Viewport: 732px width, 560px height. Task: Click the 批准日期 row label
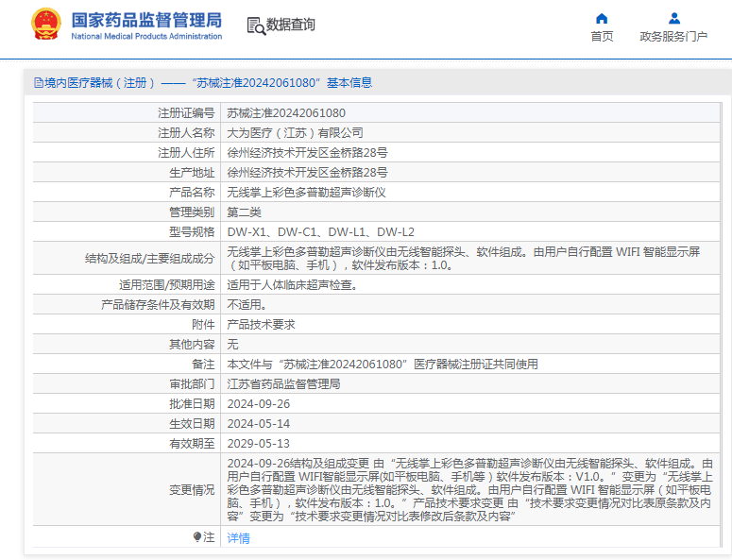(x=192, y=403)
